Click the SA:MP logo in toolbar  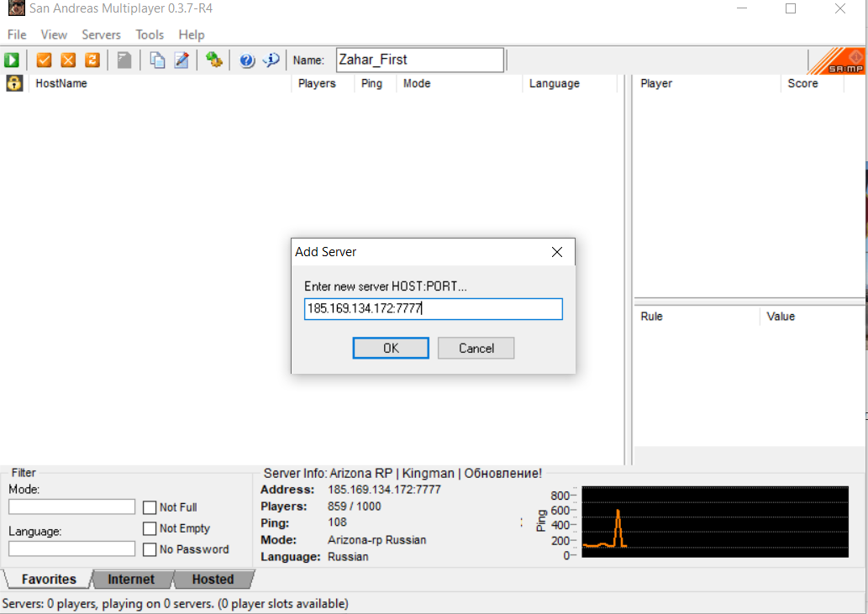836,60
